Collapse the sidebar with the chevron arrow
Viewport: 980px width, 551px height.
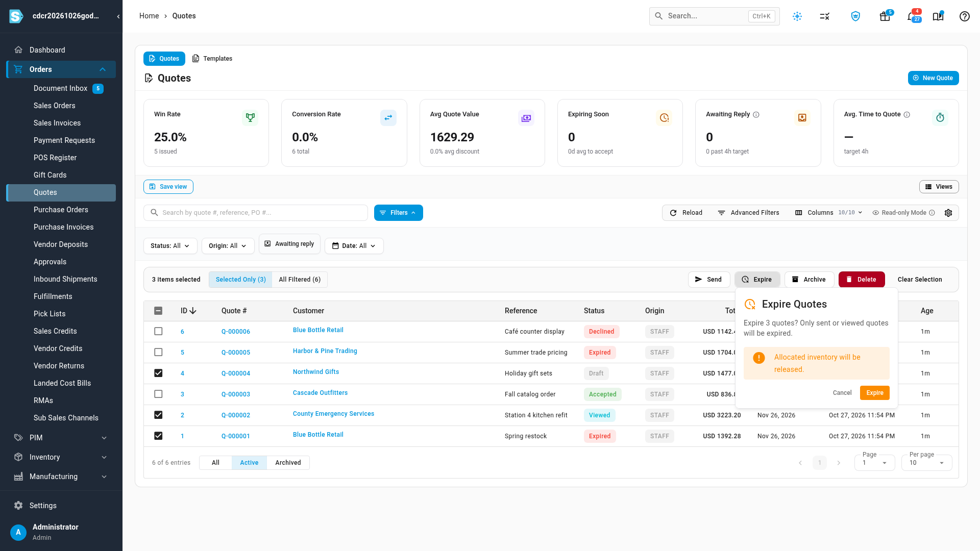click(x=118, y=16)
